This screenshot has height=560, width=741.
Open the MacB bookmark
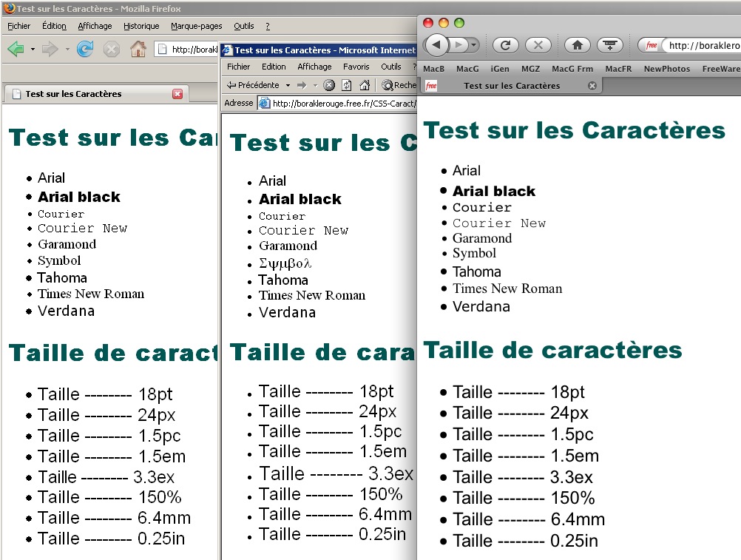point(433,69)
